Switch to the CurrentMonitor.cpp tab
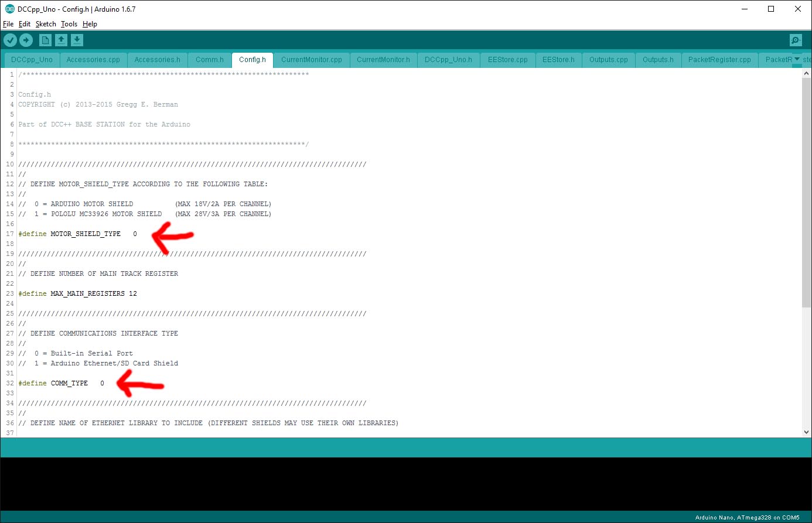 [x=312, y=60]
